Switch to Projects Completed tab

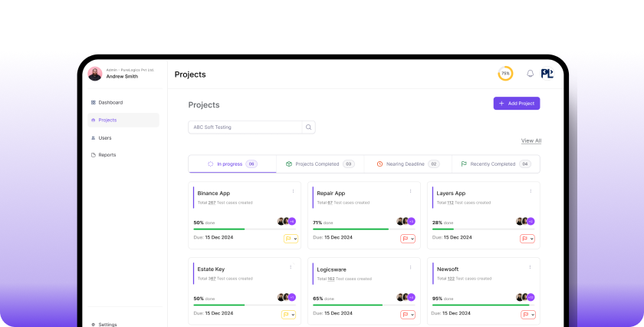pos(317,163)
